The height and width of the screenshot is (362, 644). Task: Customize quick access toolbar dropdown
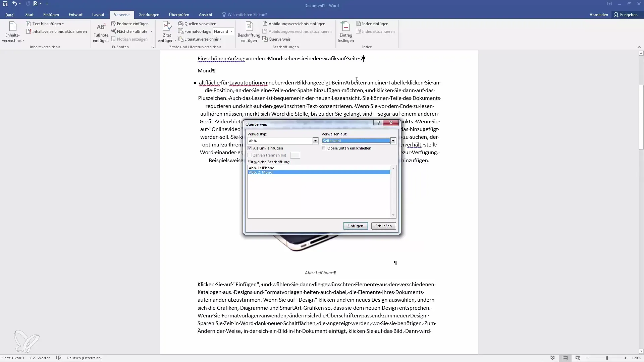(47, 4)
